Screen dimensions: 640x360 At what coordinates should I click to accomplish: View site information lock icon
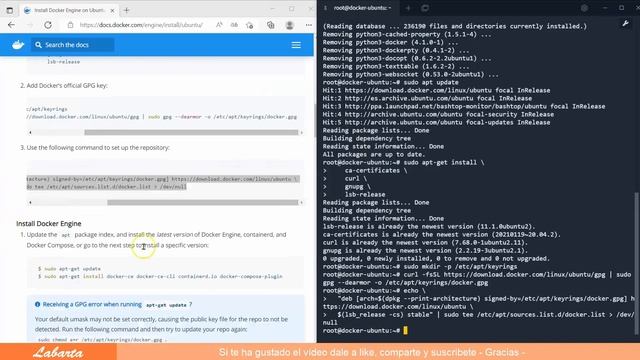click(70, 25)
